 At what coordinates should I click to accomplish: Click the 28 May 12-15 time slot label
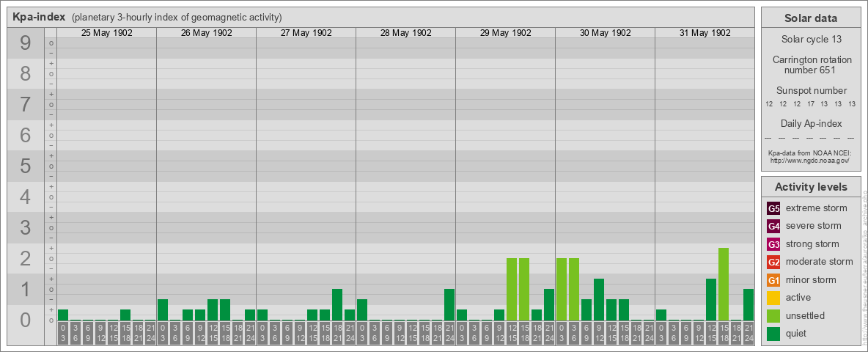[412, 334]
